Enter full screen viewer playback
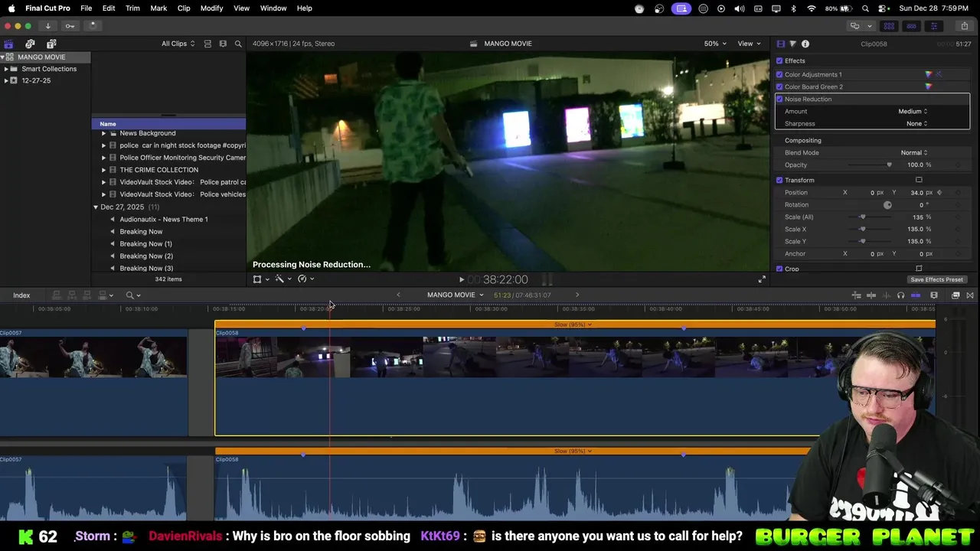 (x=761, y=279)
